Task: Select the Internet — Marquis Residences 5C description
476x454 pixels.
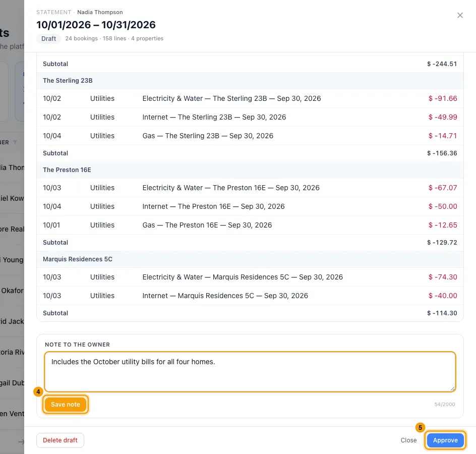Action: pyautogui.click(x=225, y=296)
